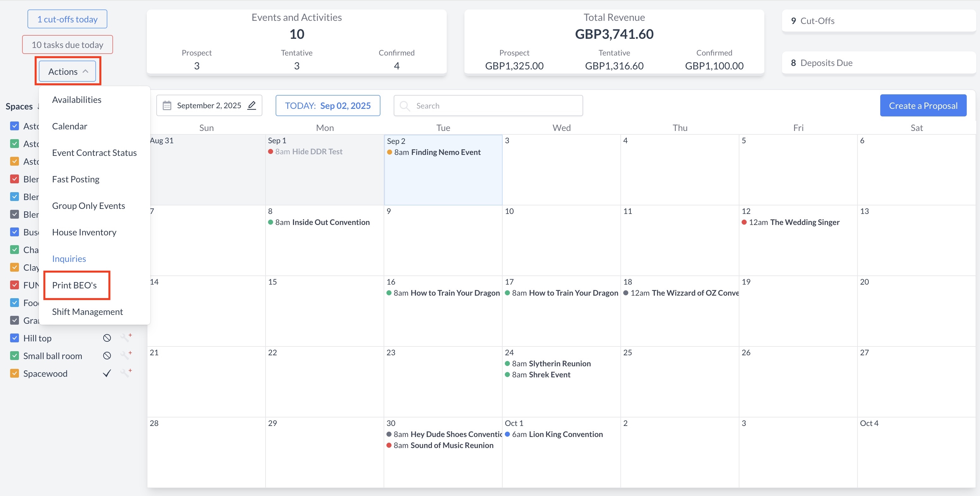980x496 pixels.
Task: Click the wrench-plus icon for Spacewood
Action: point(126,373)
